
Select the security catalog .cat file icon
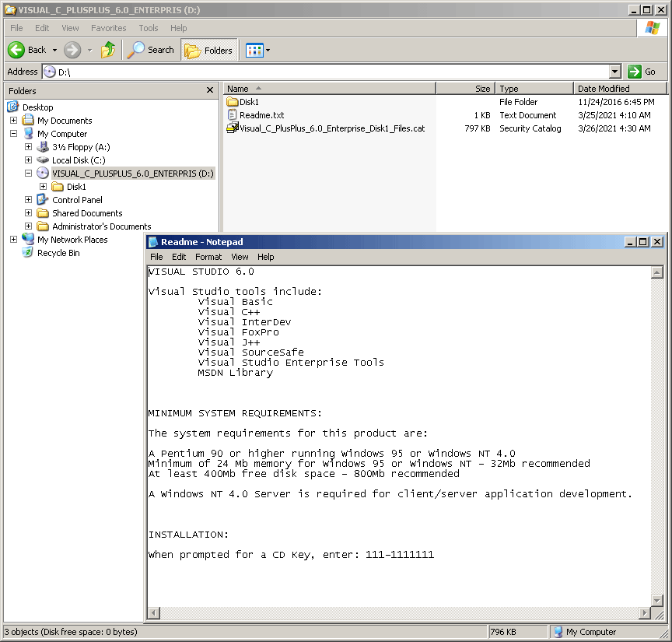click(233, 128)
